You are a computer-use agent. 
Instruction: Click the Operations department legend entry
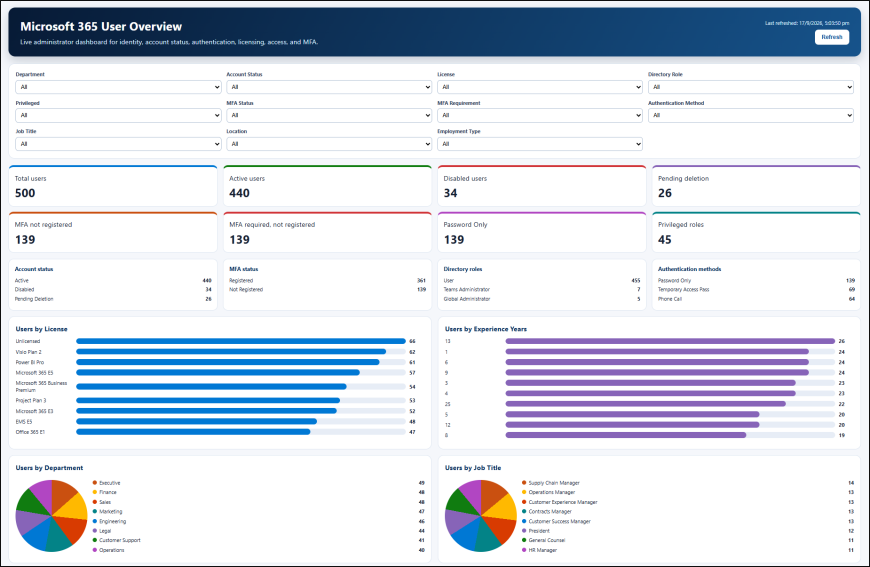[x=259, y=550]
